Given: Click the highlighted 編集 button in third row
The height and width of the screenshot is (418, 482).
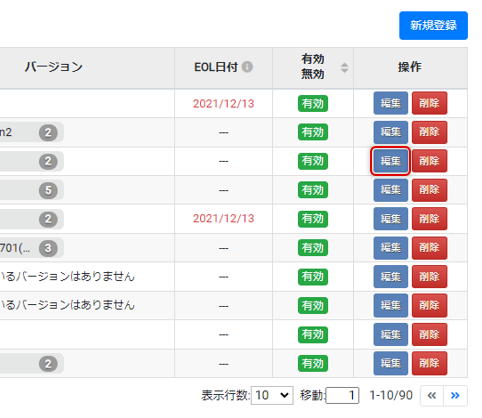Looking at the screenshot, I should [x=390, y=161].
